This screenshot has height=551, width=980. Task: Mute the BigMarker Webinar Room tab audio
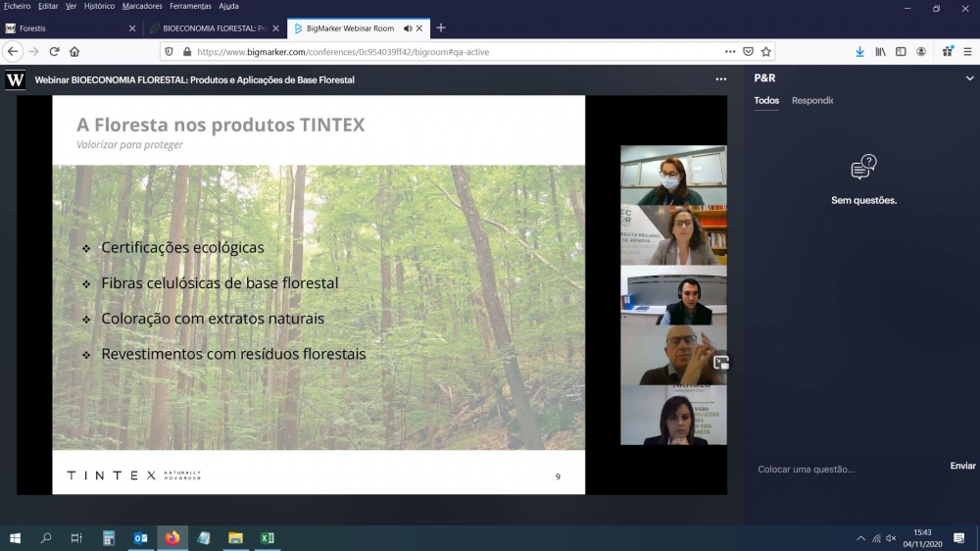pos(408,28)
